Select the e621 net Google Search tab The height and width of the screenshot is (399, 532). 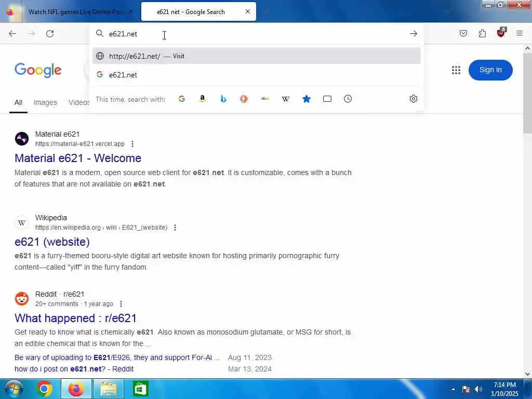tap(198, 12)
